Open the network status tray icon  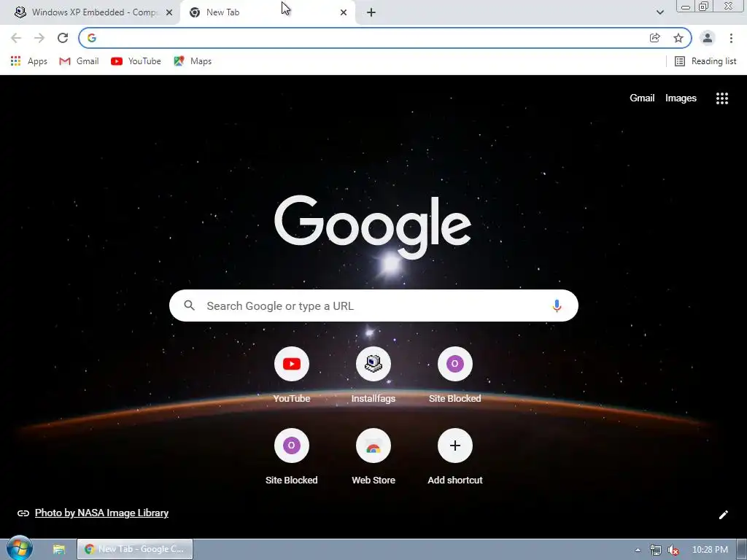[x=655, y=550]
